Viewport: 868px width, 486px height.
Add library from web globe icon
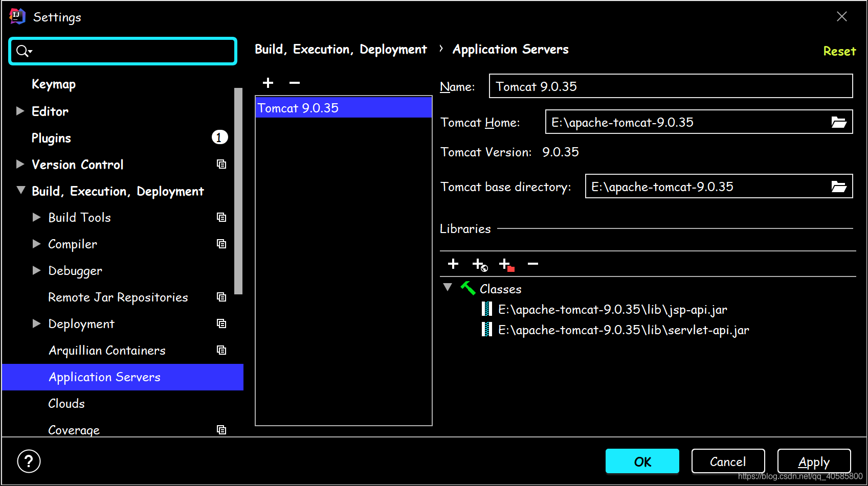pos(480,264)
